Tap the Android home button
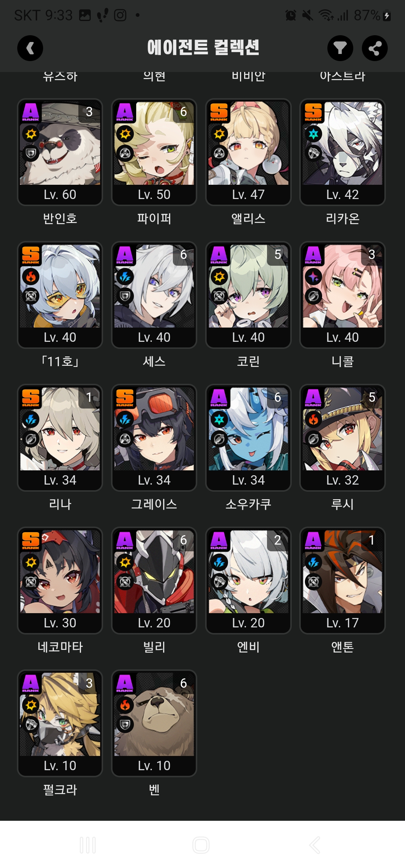Image resolution: width=405 pixels, height=868 pixels. 201,845
